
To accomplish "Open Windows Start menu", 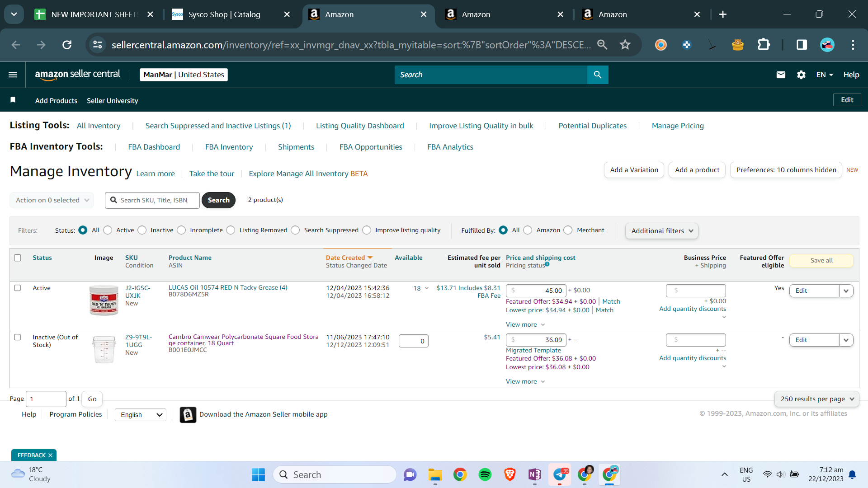I will click(x=258, y=474).
